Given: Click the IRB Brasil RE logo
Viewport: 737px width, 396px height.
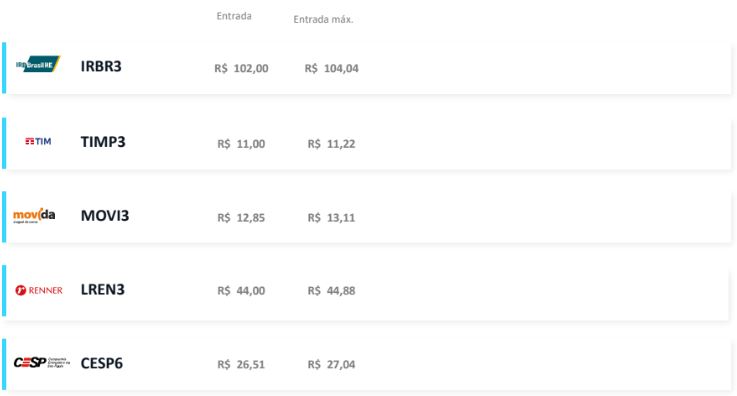Looking at the screenshot, I should pyautogui.click(x=38, y=64).
